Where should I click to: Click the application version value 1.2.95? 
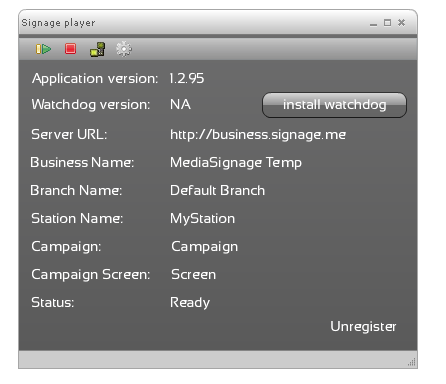(x=187, y=79)
